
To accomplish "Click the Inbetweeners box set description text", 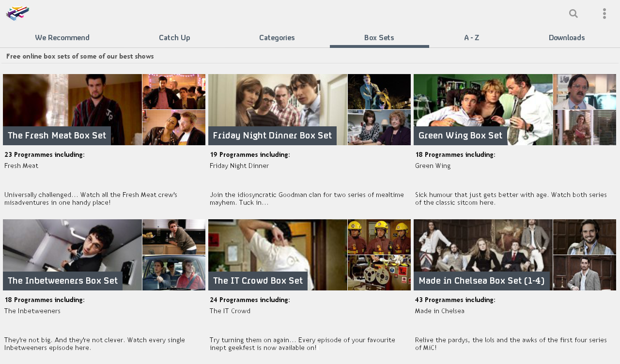I will click(94, 344).
